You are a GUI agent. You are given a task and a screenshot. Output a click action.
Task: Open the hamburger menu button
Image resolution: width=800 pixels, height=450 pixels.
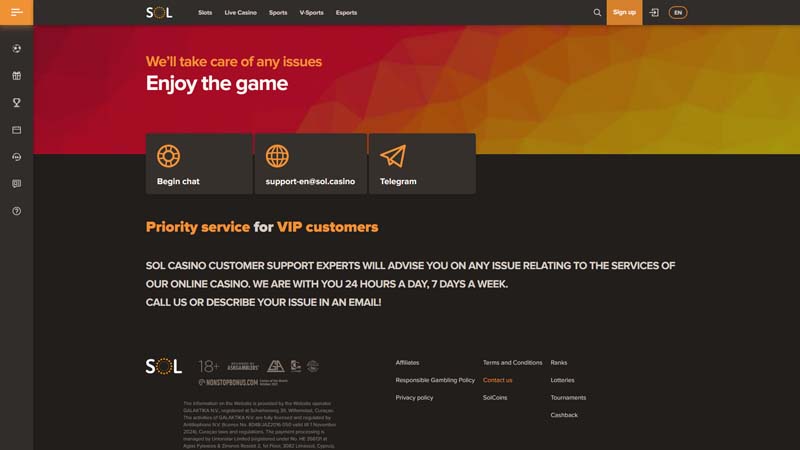(16, 12)
